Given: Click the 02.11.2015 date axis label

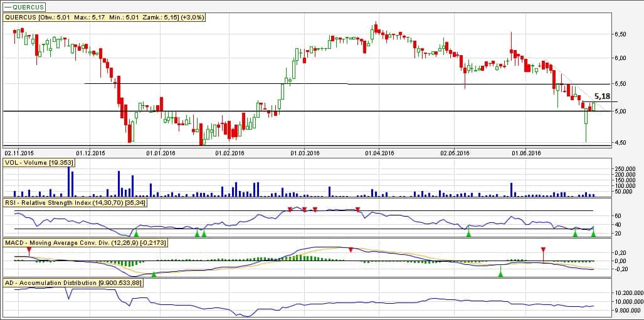Looking at the screenshot, I should pyautogui.click(x=18, y=152).
